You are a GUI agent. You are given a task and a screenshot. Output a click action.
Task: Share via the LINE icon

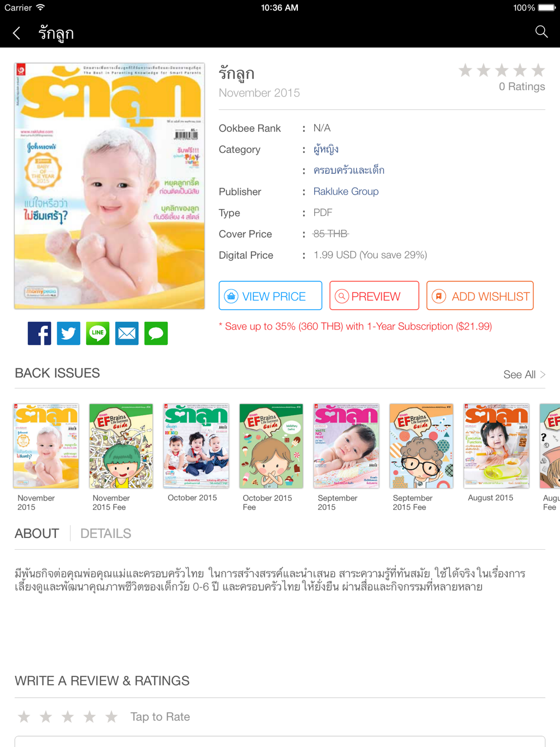[x=97, y=333]
